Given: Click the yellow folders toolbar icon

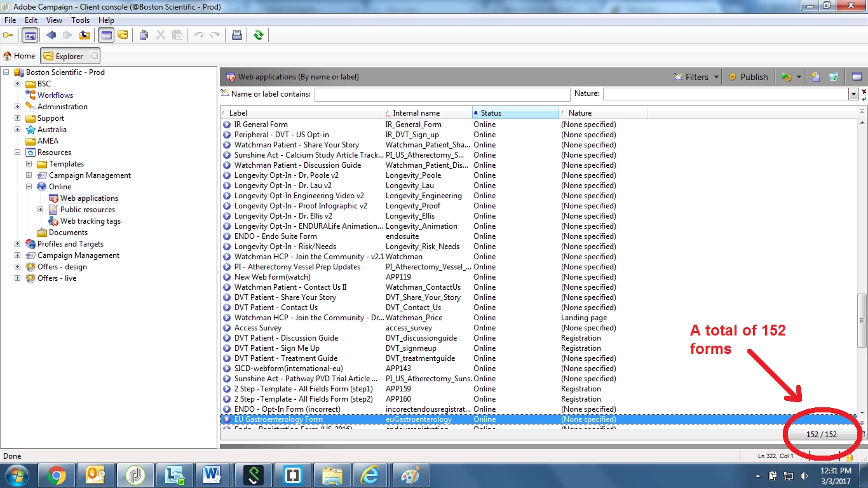Looking at the screenshot, I should coord(123,36).
